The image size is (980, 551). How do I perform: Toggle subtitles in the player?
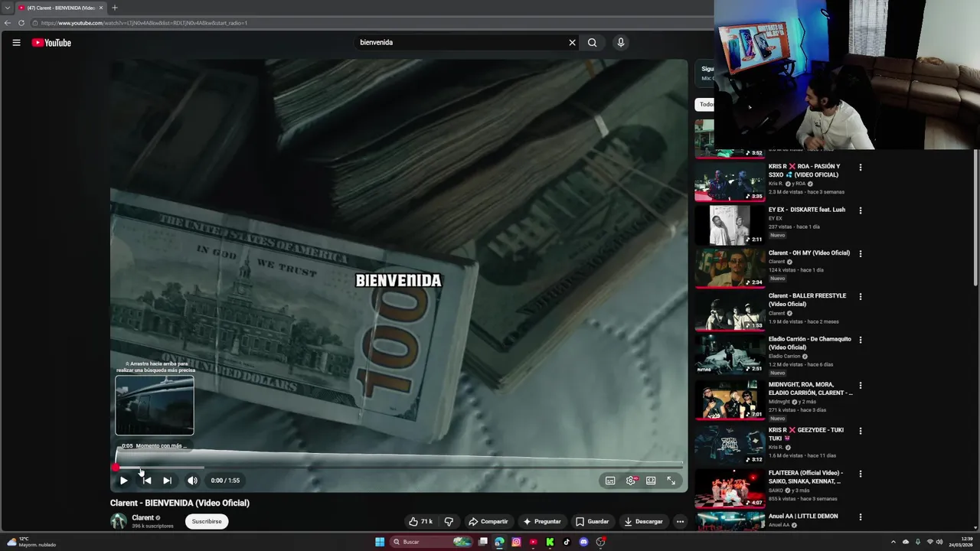610,481
